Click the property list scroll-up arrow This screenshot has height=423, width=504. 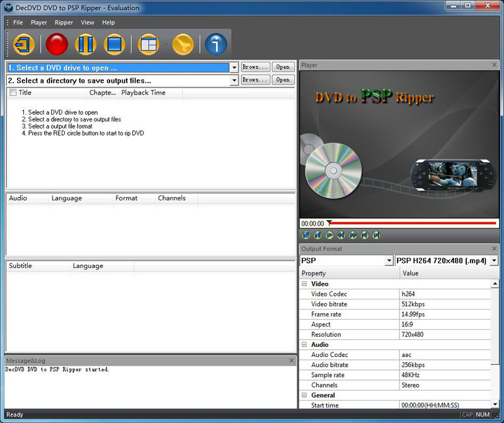click(x=495, y=284)
